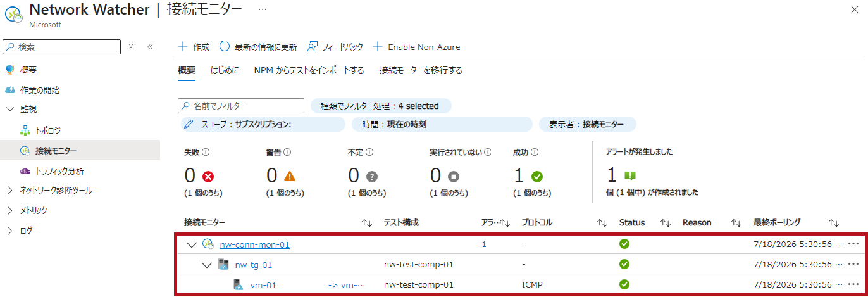Clear the sidebar search with X icon
This screenshot has height=297, width=868.
point(131,47)
